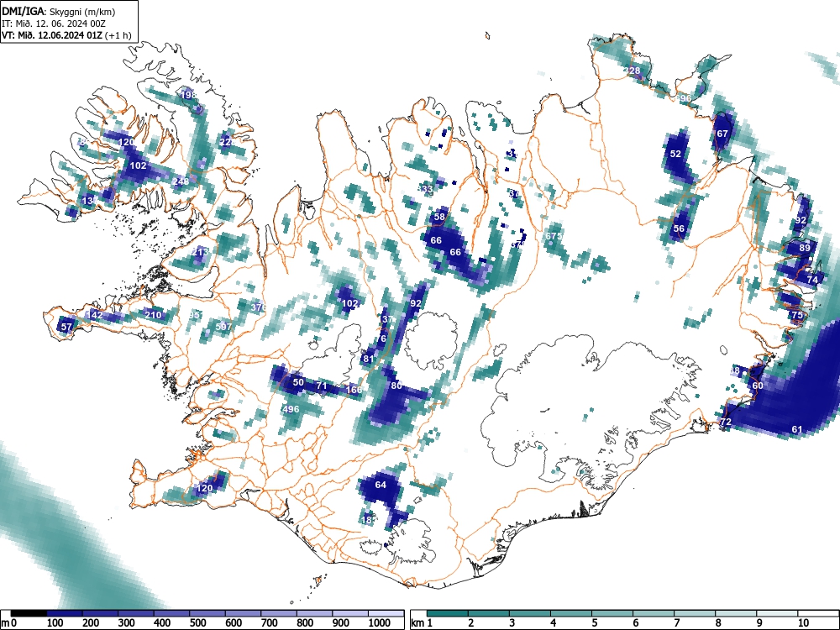
Task: Click the visibility value '50' on the map
Action: [298, 382]
